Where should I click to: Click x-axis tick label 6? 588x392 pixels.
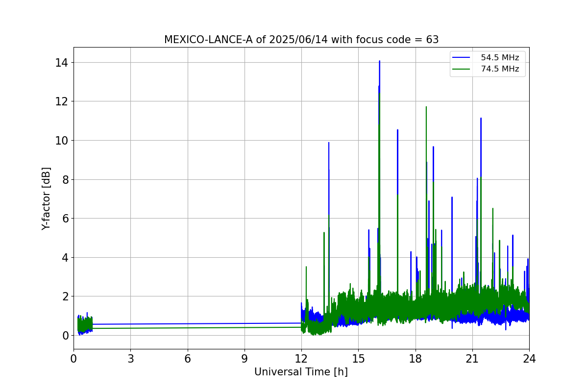[x=188, y=359]
